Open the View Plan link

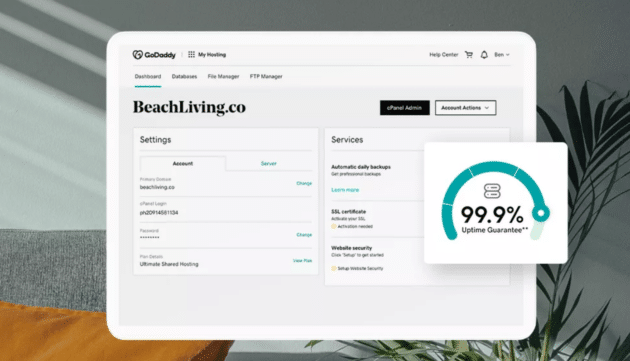coord(303,261)
